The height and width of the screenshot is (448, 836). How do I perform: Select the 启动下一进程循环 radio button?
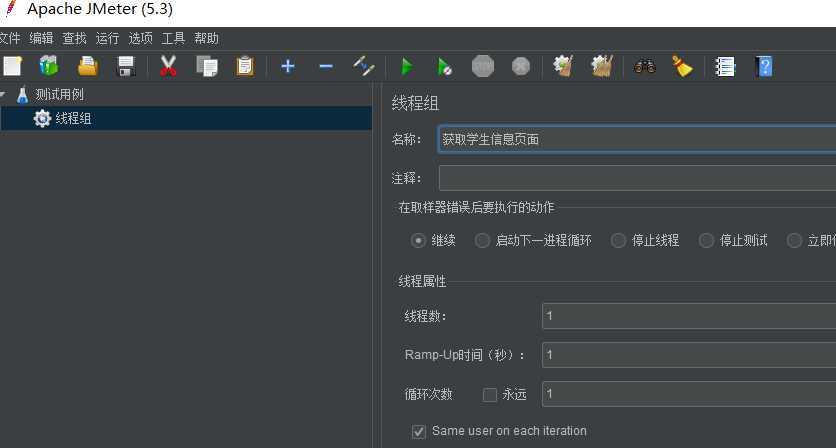coord(482,241)
